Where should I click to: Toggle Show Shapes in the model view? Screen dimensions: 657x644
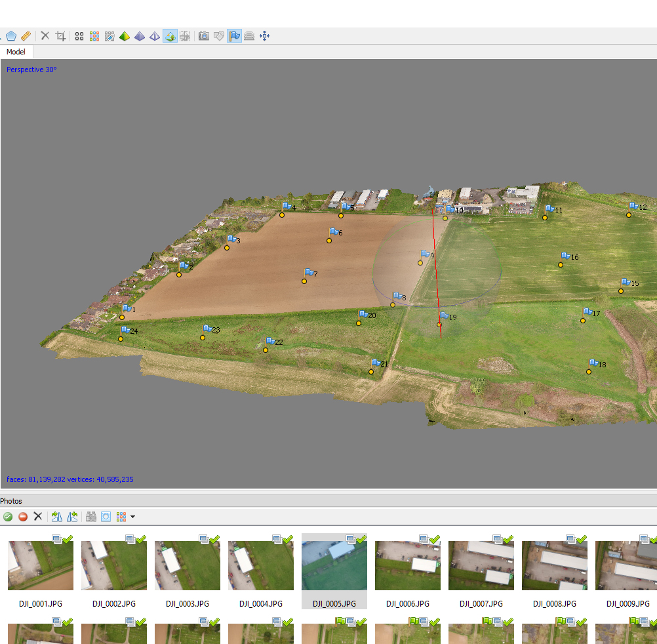[219, 36]
